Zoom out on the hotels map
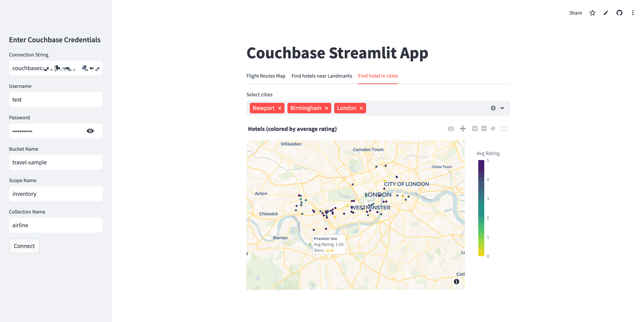Screen dimensions: 644x322 point(484,129)
